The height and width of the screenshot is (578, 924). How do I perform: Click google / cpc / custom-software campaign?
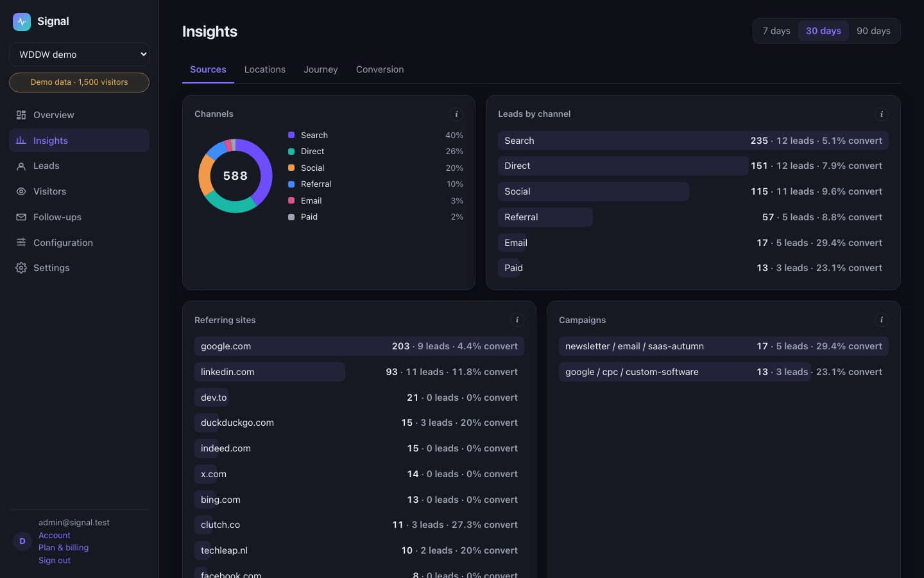pos(724,372)
